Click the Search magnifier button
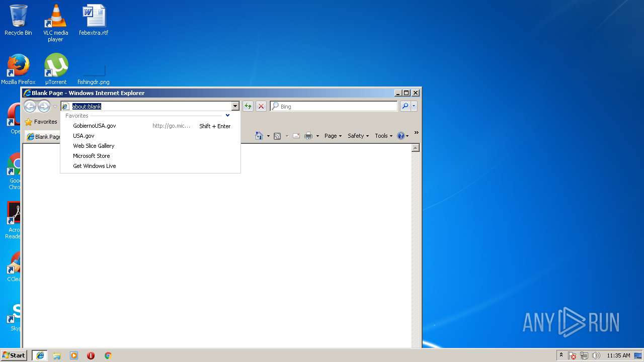 point(405,106)
